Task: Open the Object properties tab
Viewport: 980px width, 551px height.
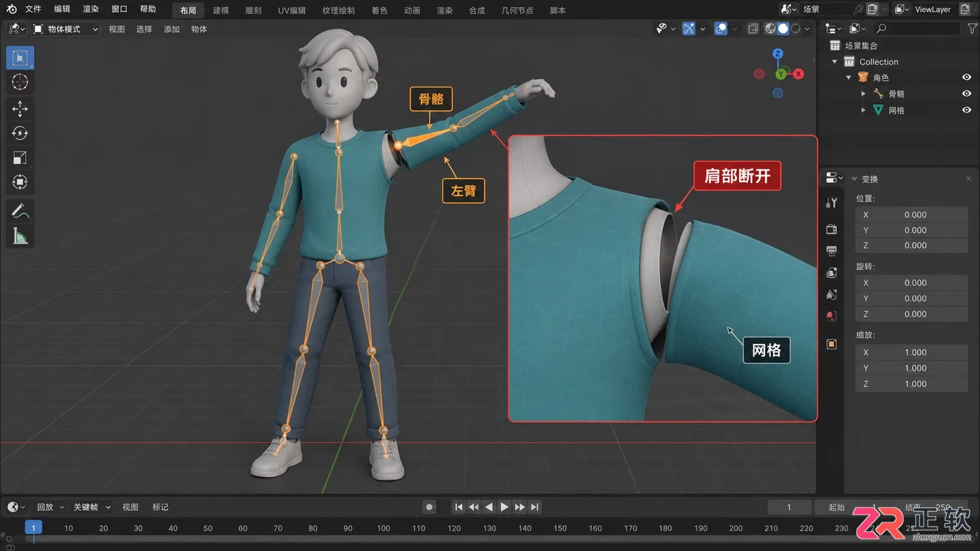Action: point(831,344)
